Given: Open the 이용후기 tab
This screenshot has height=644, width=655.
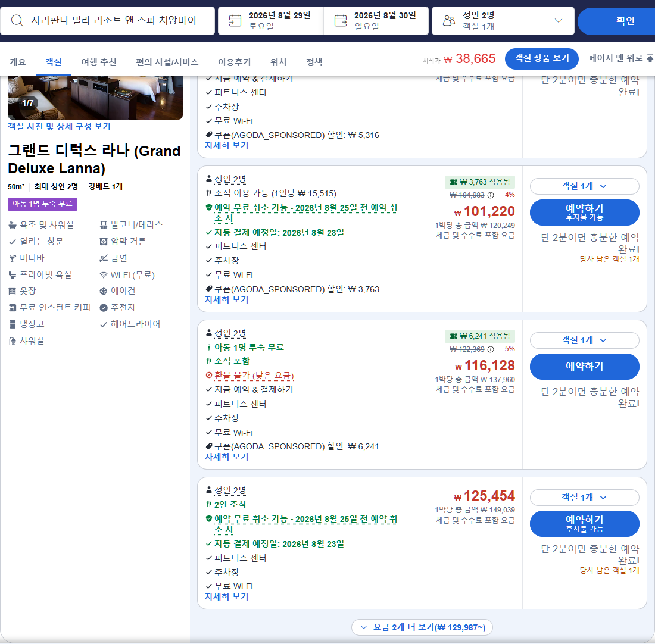Looking at the screenshot, I should [x=235, y=62].
